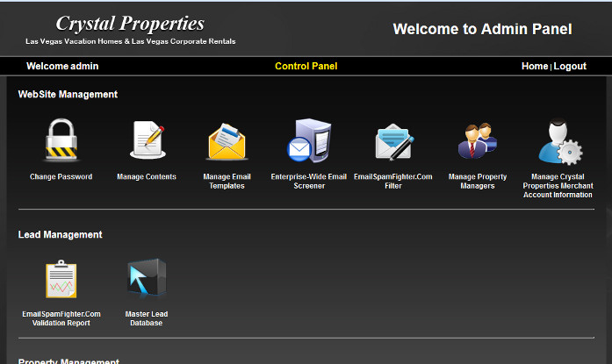Click the Change Password padlock icon
The height and width of the screenshot is (364, 612).
click(61, 140)
